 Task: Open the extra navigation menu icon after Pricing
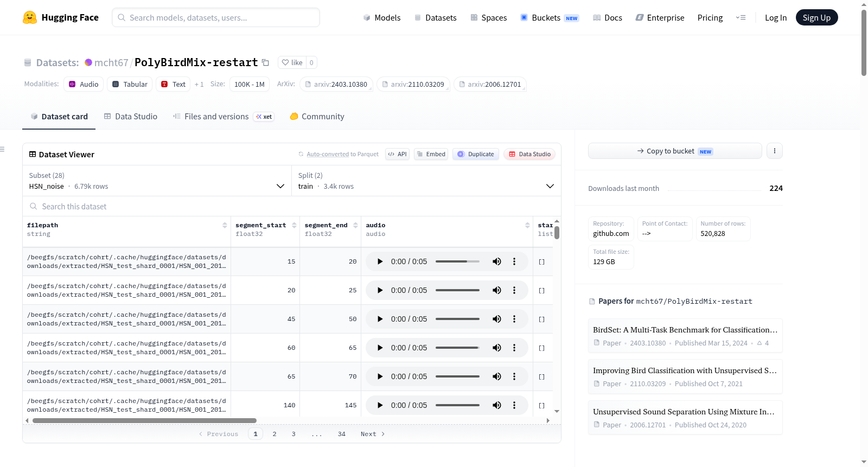pos(741,17)
